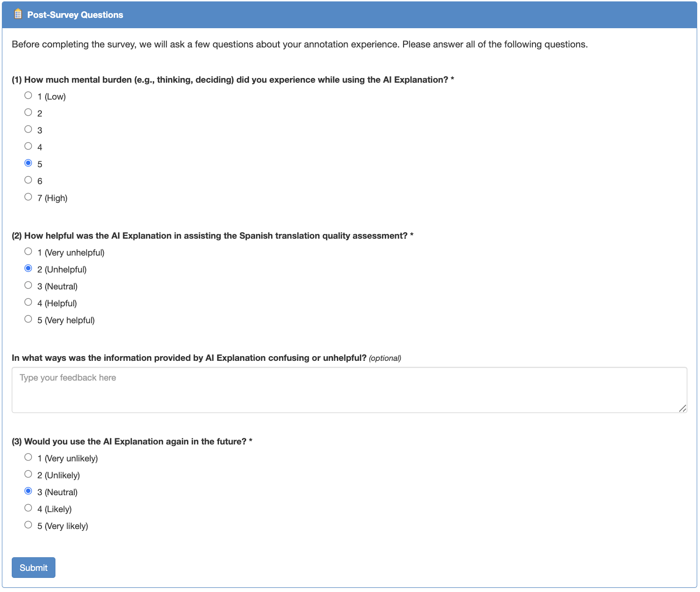Choose 4 (Helpful) for AI Explanation

point(28,303)
